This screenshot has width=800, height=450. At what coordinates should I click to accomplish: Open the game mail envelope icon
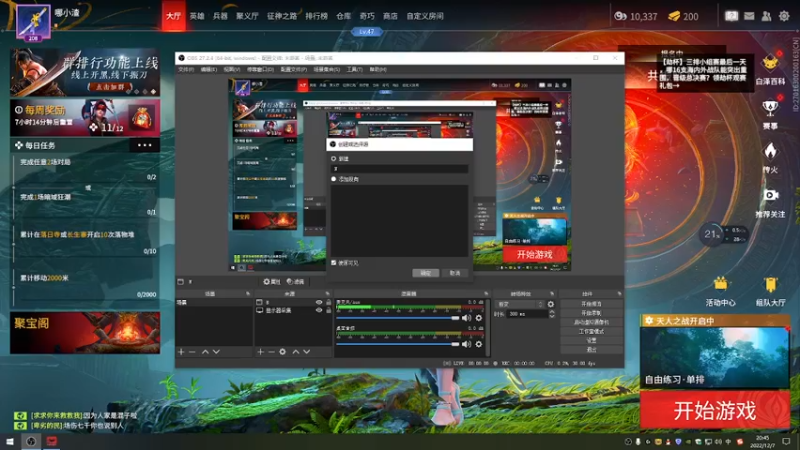pyautogui.click(x=749, y=16)
